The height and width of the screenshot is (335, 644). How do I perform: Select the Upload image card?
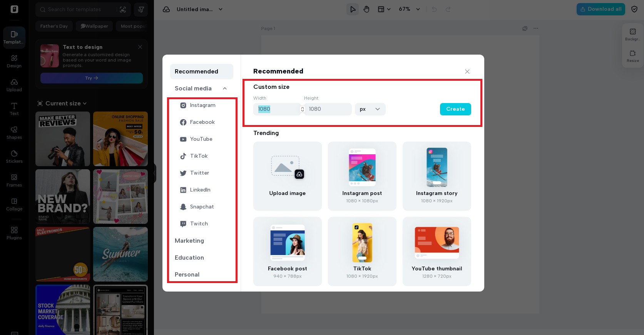[288, 176]
